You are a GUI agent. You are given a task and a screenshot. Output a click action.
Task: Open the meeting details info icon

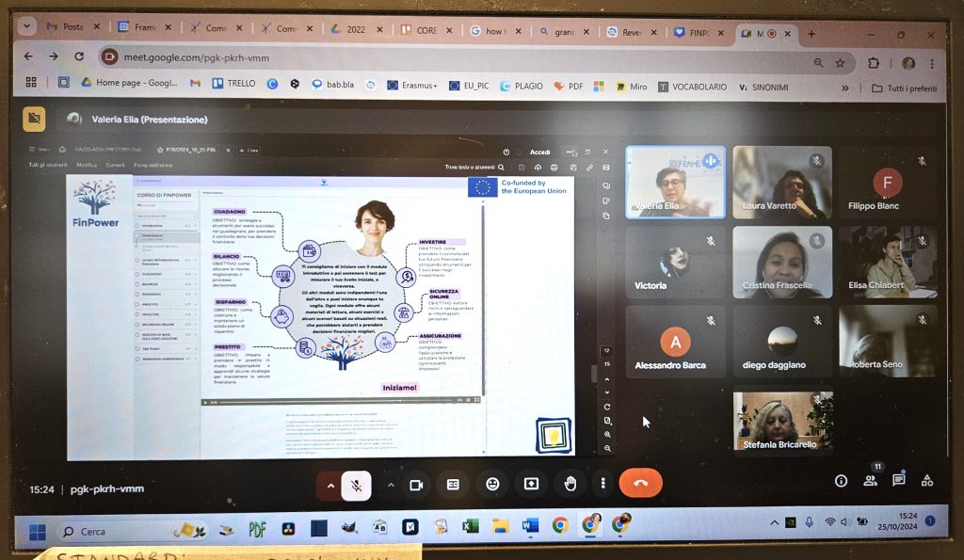[841, 481]
